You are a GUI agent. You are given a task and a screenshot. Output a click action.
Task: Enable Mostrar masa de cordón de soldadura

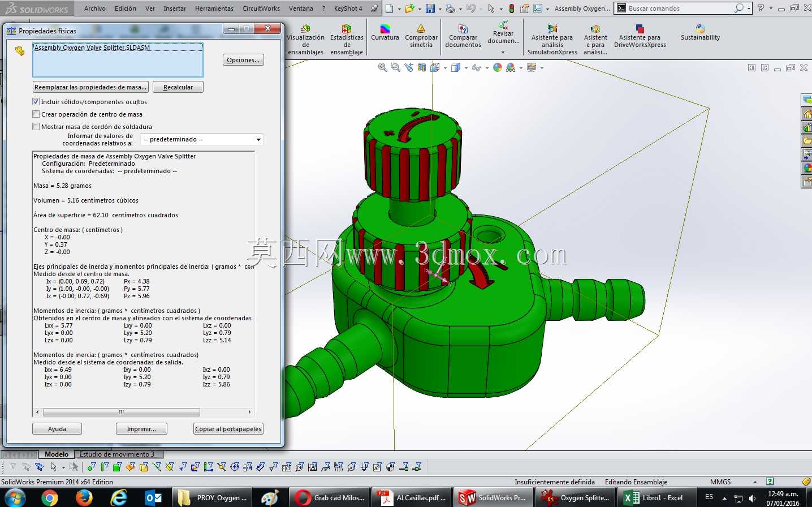pyautogui.click(x=36, y=127)
